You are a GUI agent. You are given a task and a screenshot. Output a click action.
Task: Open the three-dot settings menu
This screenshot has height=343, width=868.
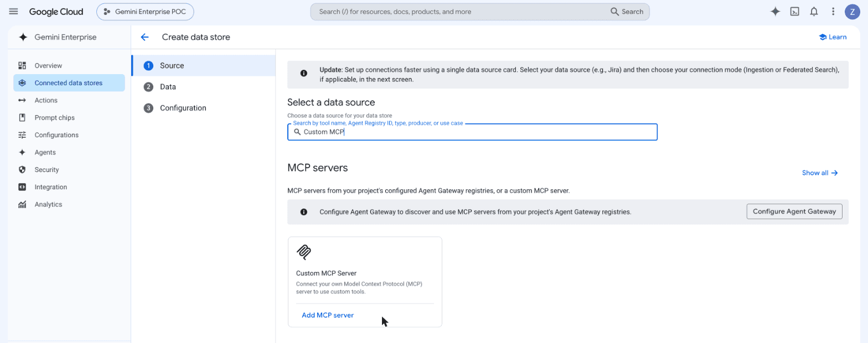click(x=833, y=12)
